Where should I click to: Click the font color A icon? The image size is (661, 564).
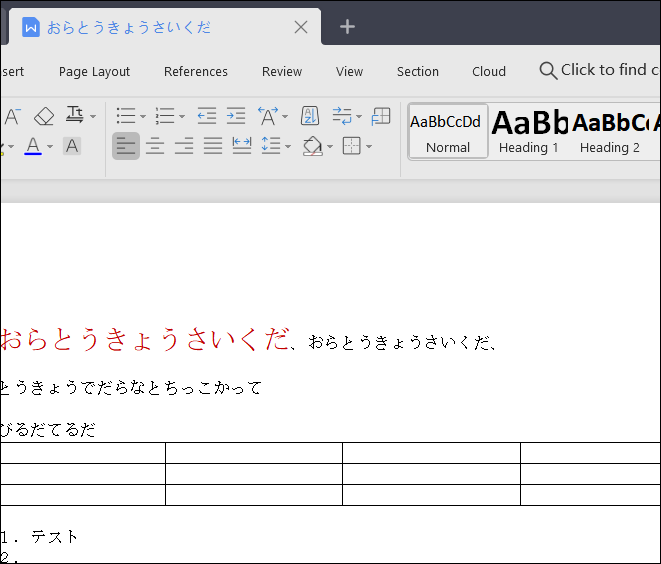[x=33, y=146]
